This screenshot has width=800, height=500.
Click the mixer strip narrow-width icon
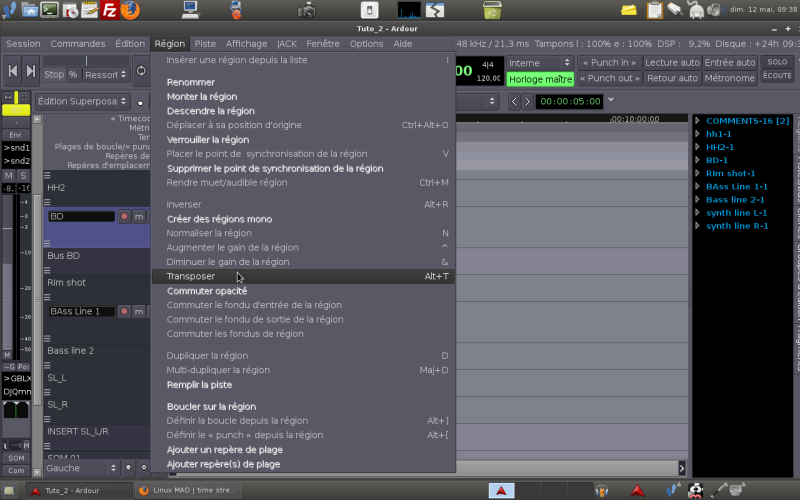pyautogui.click(x=8, y=97)
